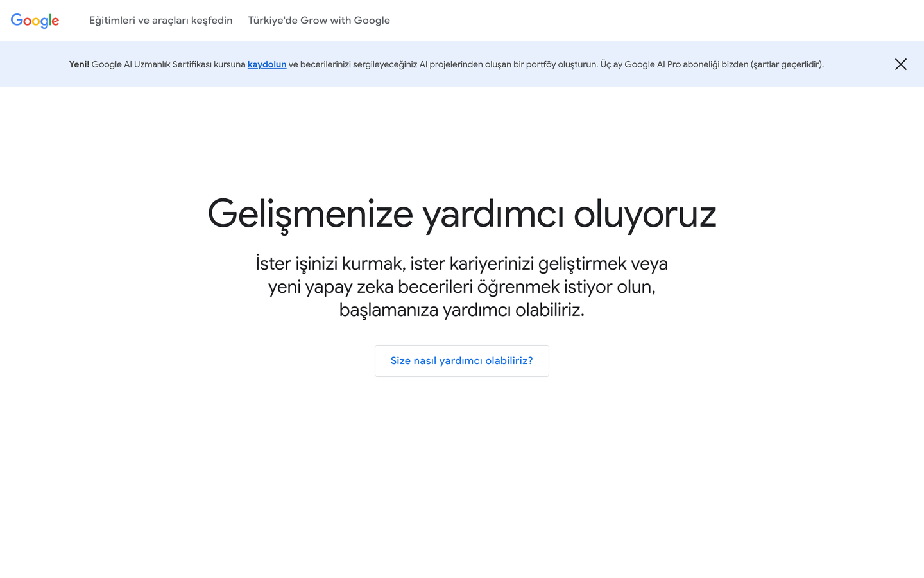
Task: Click Size nasıl yardımcı olabiliriz? button
Action: [x=462, y=361]
